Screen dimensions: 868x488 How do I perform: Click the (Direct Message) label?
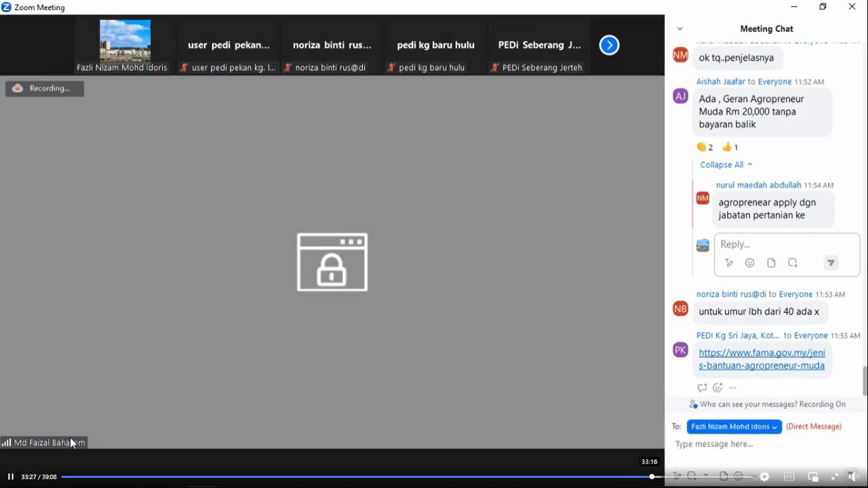click(814, 426)
